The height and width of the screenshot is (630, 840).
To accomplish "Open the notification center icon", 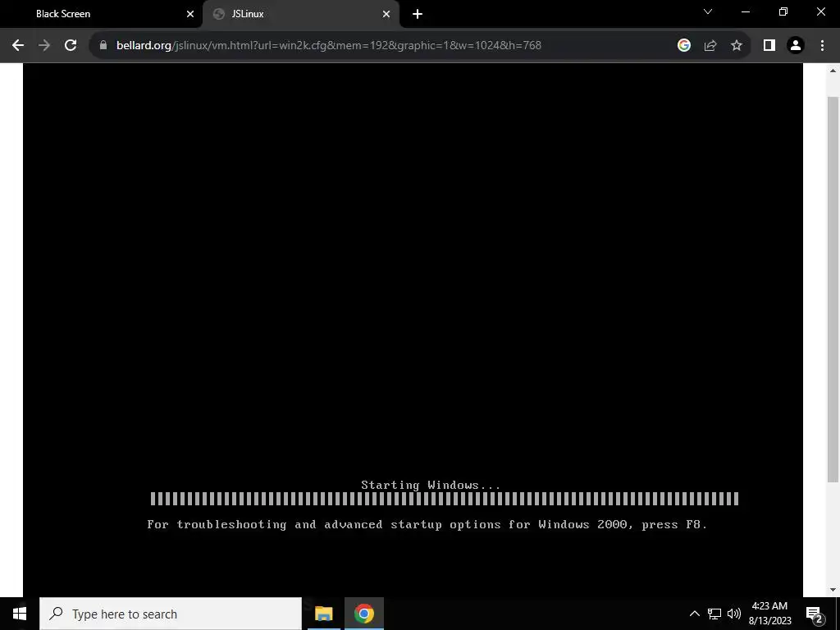I will coord(815,614).
